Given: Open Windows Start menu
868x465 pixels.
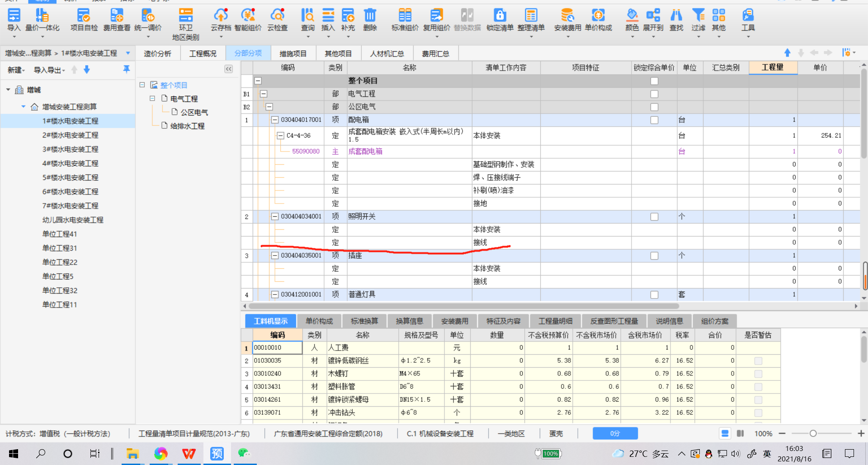Looking at the screenshot, I should click(x=14, y=454).
